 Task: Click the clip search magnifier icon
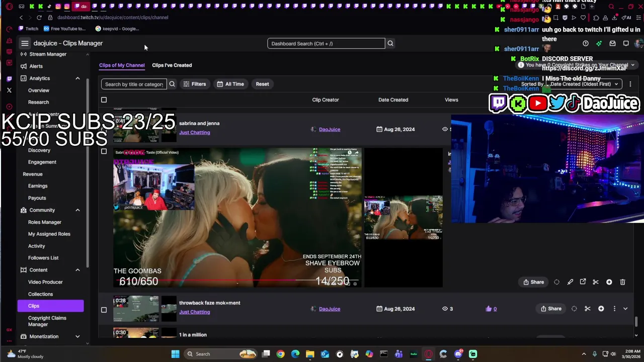coord(172,84)
